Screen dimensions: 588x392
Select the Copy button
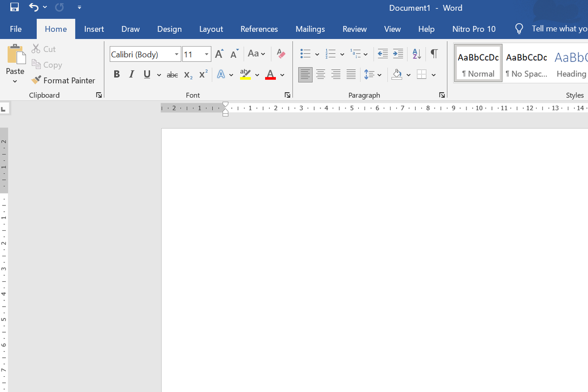point(47,65)
